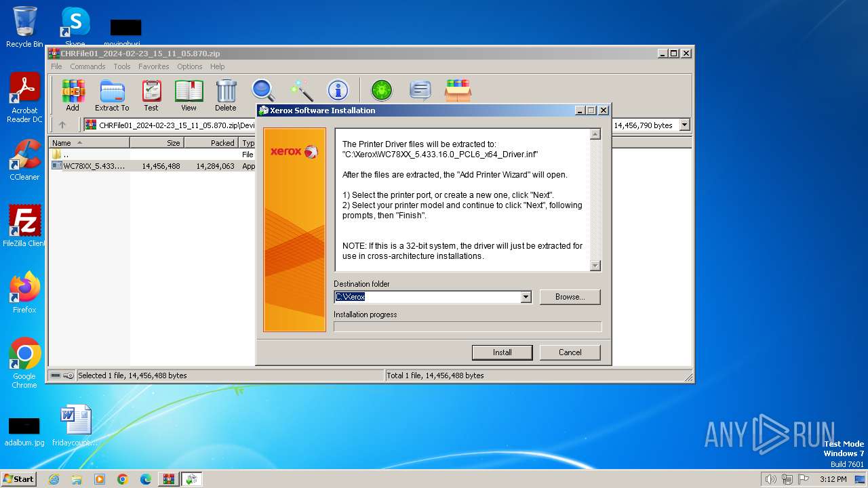Click the Start button
The height and width of the screenshot is (488, 868).
click(x=19, y=479)
